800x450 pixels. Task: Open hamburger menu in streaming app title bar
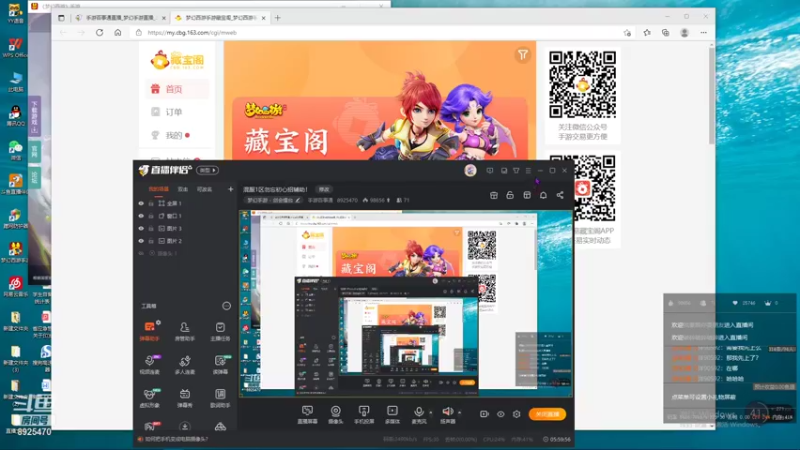528,170
